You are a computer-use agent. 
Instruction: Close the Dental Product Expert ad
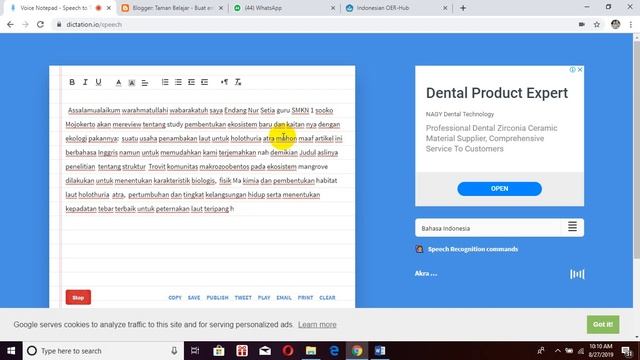pos(580,70)
